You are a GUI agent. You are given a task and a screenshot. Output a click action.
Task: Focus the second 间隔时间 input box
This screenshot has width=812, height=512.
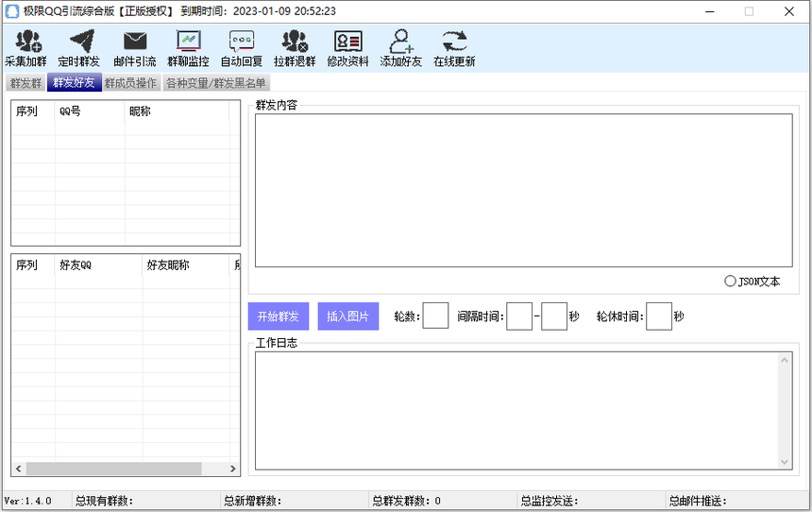[554, 316]
